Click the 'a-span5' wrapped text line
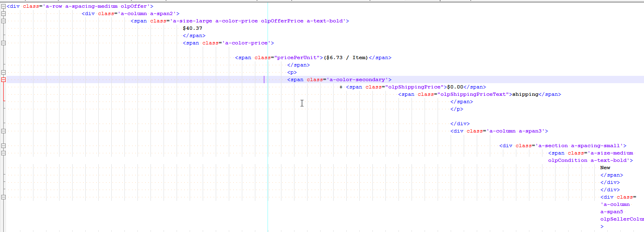 pos(612,212)
